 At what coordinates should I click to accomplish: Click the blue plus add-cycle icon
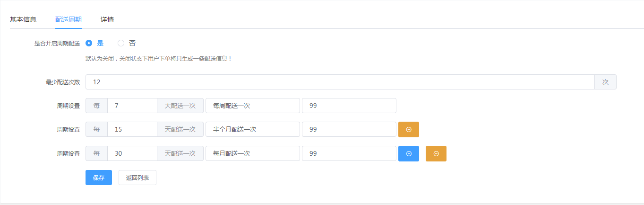pyautogui.click(x=409, y=153)
